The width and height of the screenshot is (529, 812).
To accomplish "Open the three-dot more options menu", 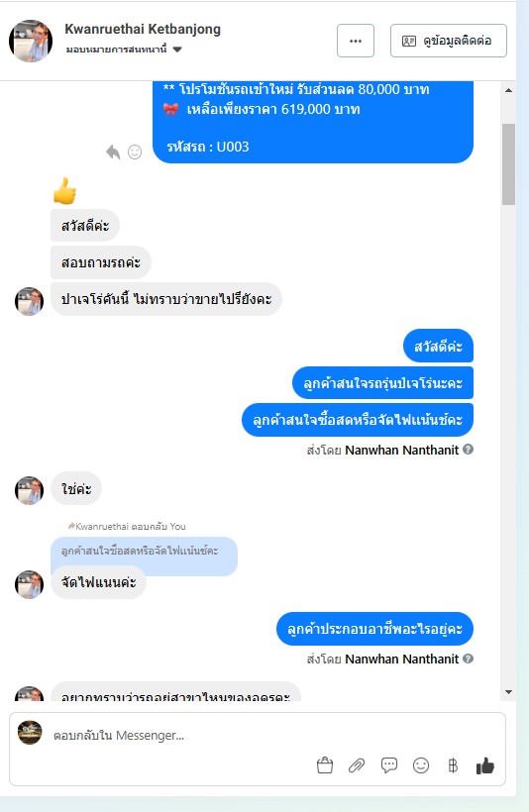I will coord(355,41).
